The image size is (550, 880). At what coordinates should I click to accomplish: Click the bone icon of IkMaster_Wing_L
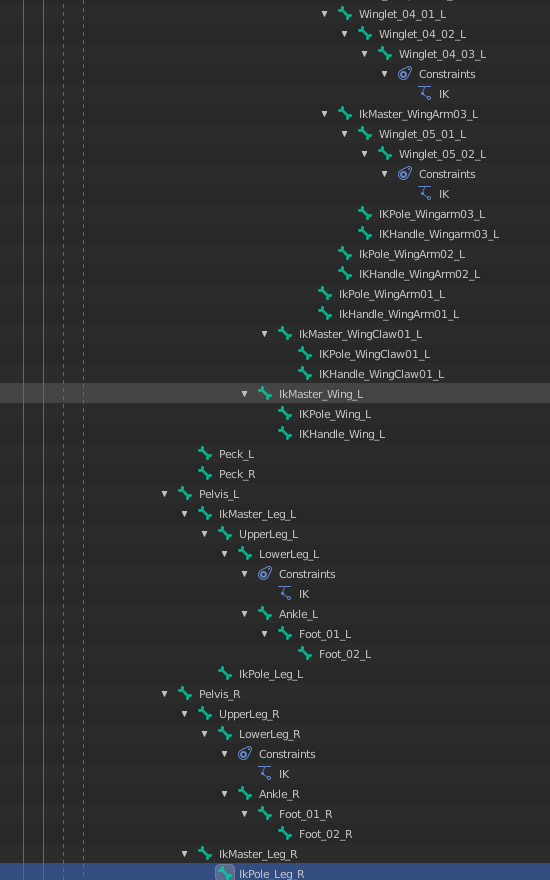coord(265,393)
